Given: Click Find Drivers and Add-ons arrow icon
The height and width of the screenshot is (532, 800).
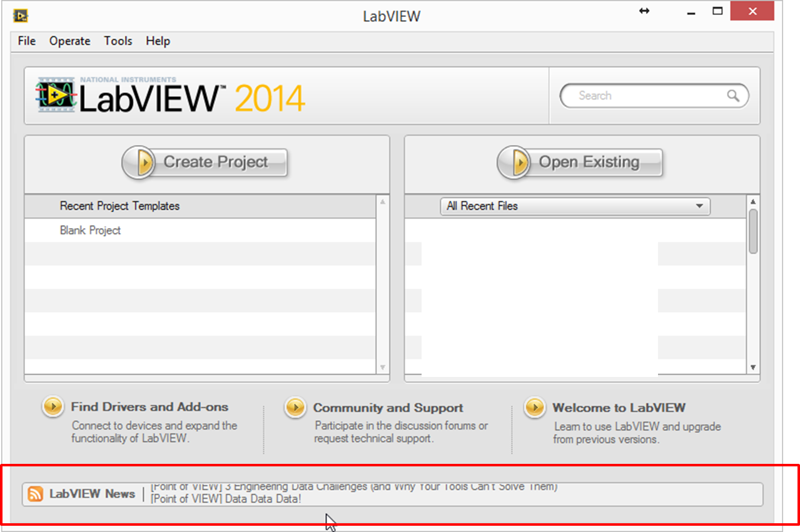Looking at the screenshot, I should tap(53, 407).
